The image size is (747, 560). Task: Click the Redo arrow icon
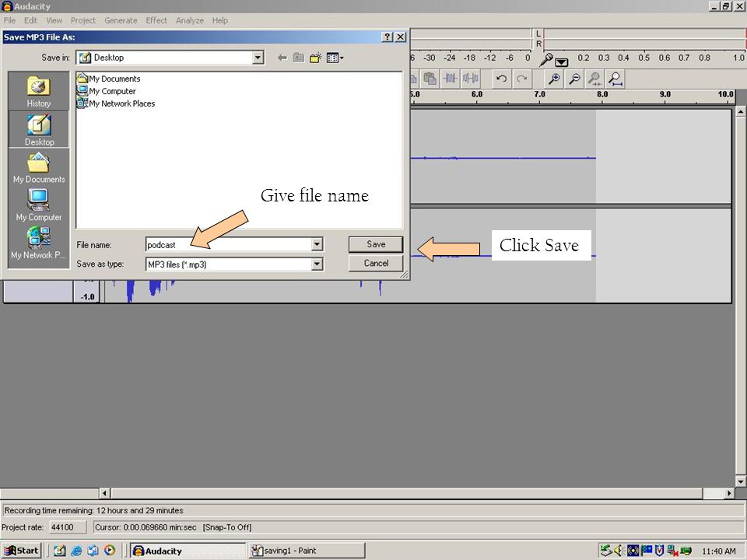click(521, 79)
